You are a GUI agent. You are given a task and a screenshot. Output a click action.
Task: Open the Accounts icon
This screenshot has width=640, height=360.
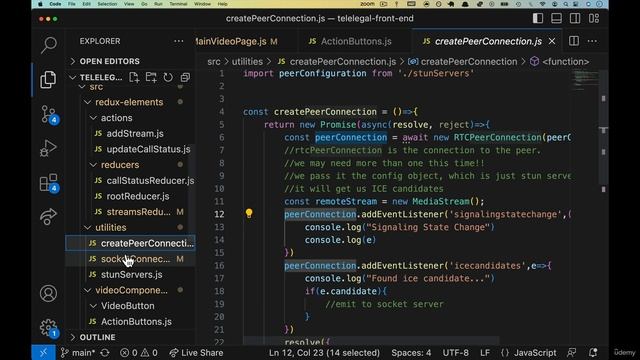pyautogui.click(x=48, y=293)
